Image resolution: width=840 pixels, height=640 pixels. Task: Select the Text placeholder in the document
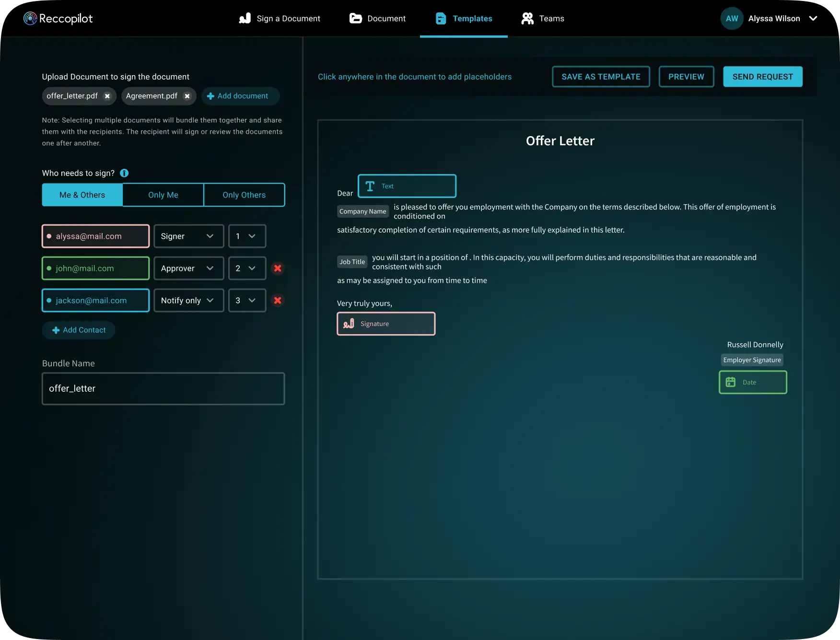tap(407, 186)
